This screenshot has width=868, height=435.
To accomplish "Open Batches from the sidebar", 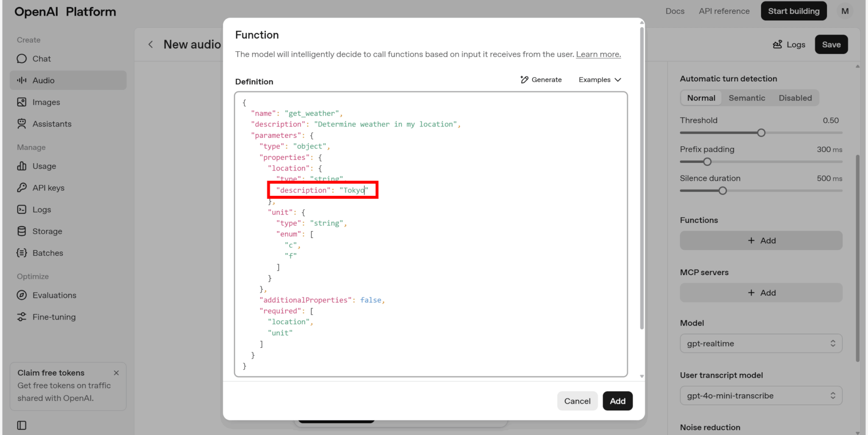I will [47, 253].
